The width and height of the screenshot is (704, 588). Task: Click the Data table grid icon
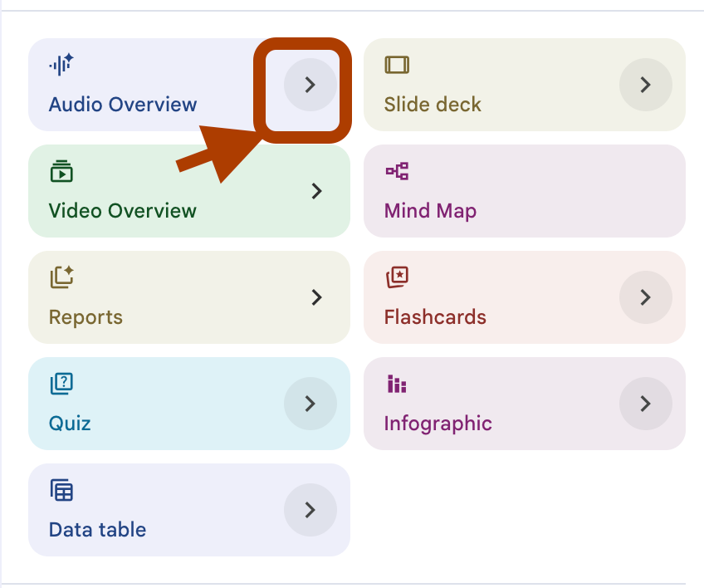[61, 490]
